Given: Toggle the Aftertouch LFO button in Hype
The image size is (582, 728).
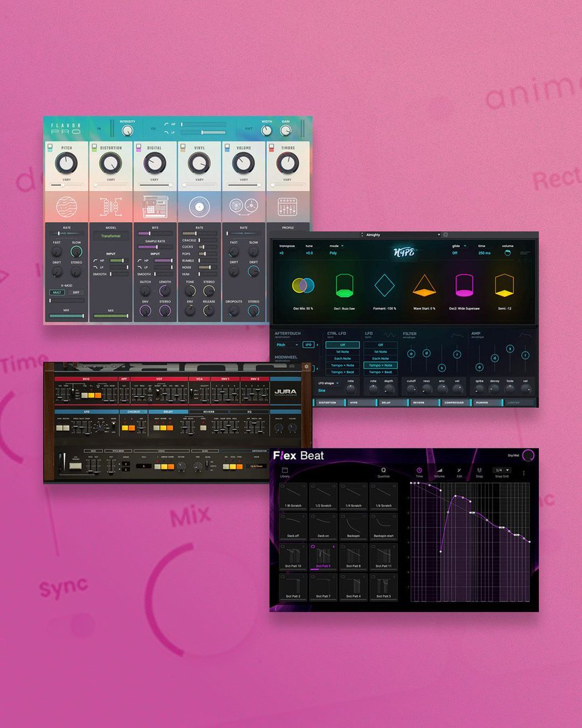Looking at the screenshot, I should click(x=309, y=345).
